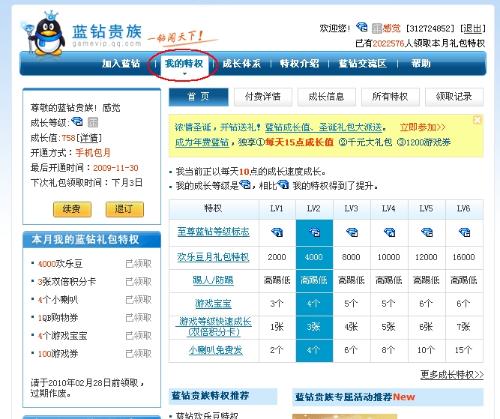This screenshot has width=500, height=419.
Task: Switch to the 所有特权 tab
Action: [x=390, y=97]
